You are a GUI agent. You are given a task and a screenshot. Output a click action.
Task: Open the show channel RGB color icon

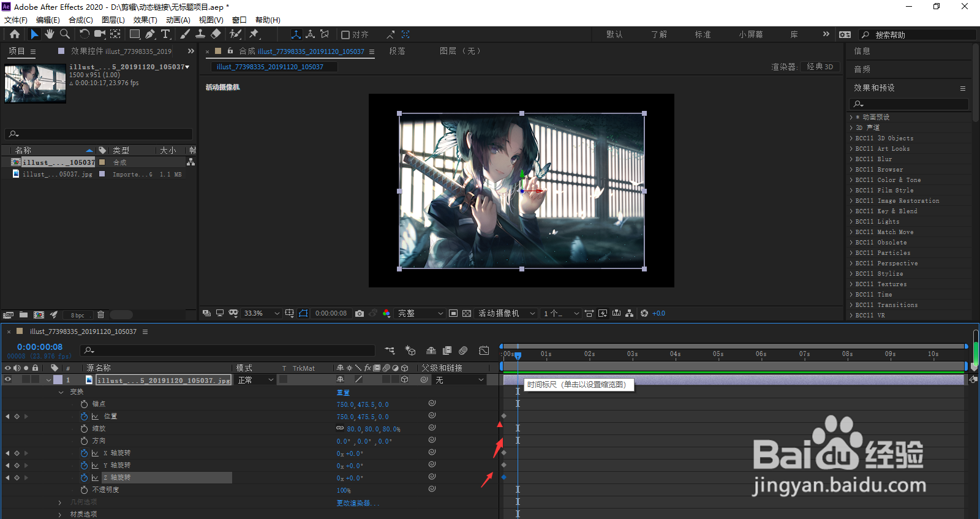[386, 313]
